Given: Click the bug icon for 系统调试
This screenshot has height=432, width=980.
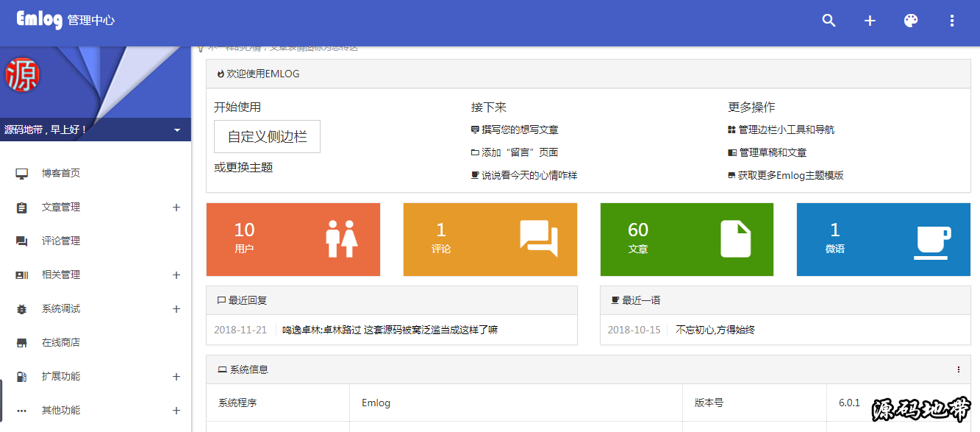Looking at the screenshot, I should point(22,309).
